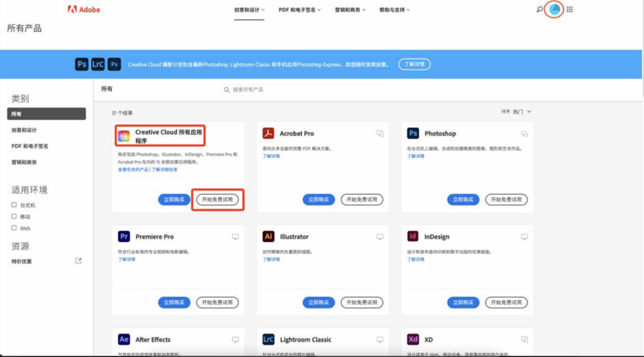Expand the PDF 和电子签名 top menu

(x=300, y=10)
